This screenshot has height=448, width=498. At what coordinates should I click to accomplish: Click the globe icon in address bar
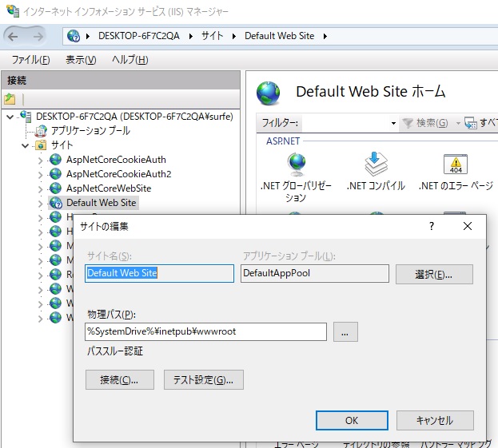point(74,36)
